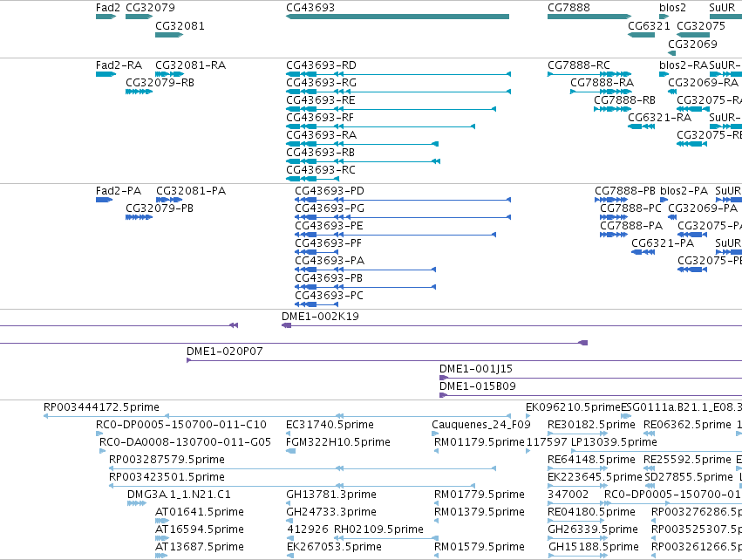Click protein CG7888-PC label
The height and width of the screenshot is (560, 742).
point(630,208)
